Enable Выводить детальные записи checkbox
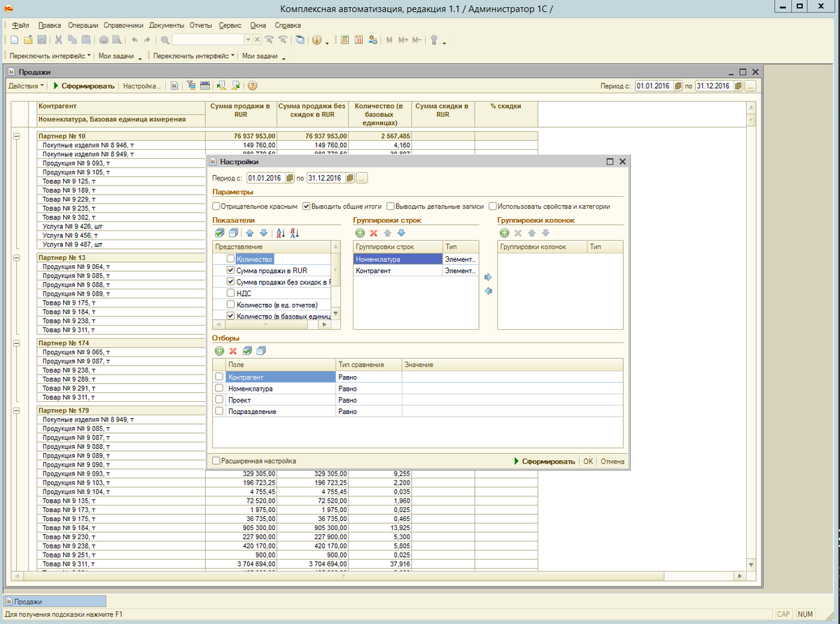This screenshot has height=624, width=840. point(391,207)
